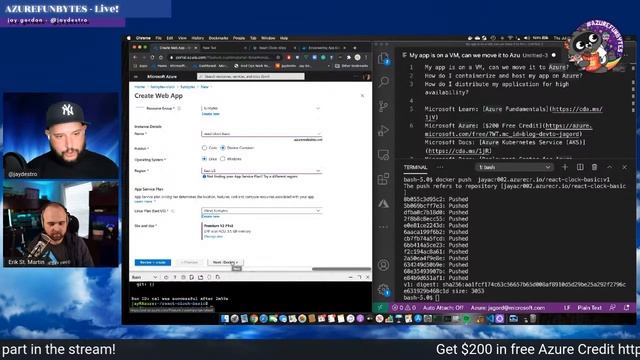
Task: Select the TERMINAL panel tab
Action: pos(415,167)
